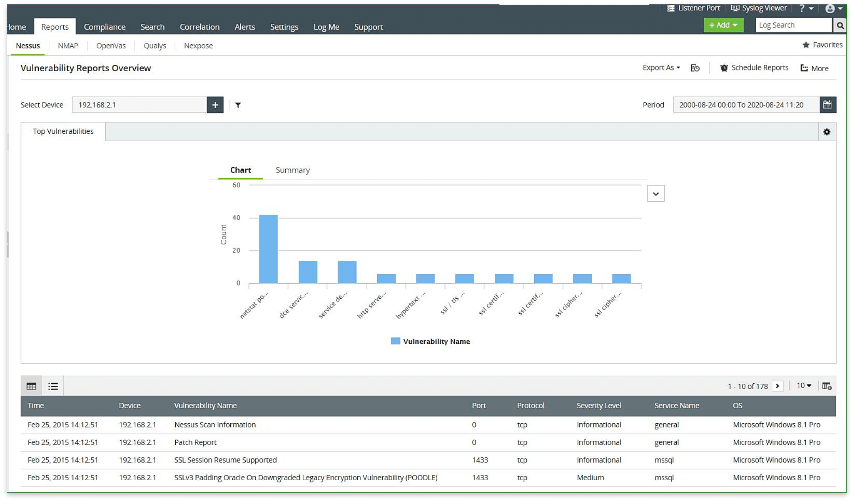This screenshot has height=504, width=854.
Task: Switch to the Summary tab
Action: point(292,170)
